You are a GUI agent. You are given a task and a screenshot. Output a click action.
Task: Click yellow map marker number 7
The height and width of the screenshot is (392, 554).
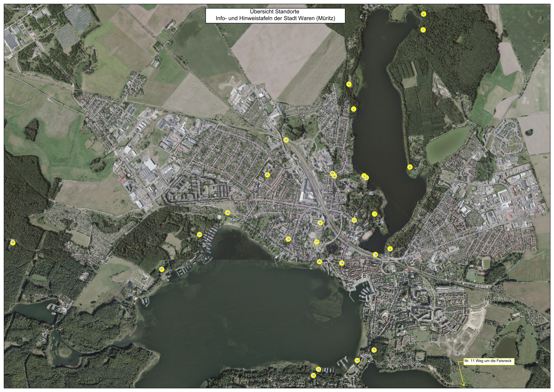(x=423, y=30)
